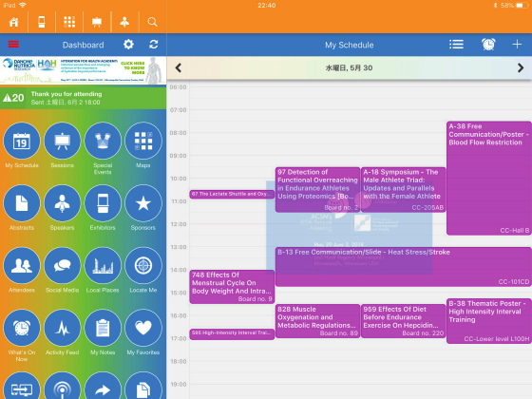Go to next day arrow
The height and width of the screenshot is (399, 532).
521,67
